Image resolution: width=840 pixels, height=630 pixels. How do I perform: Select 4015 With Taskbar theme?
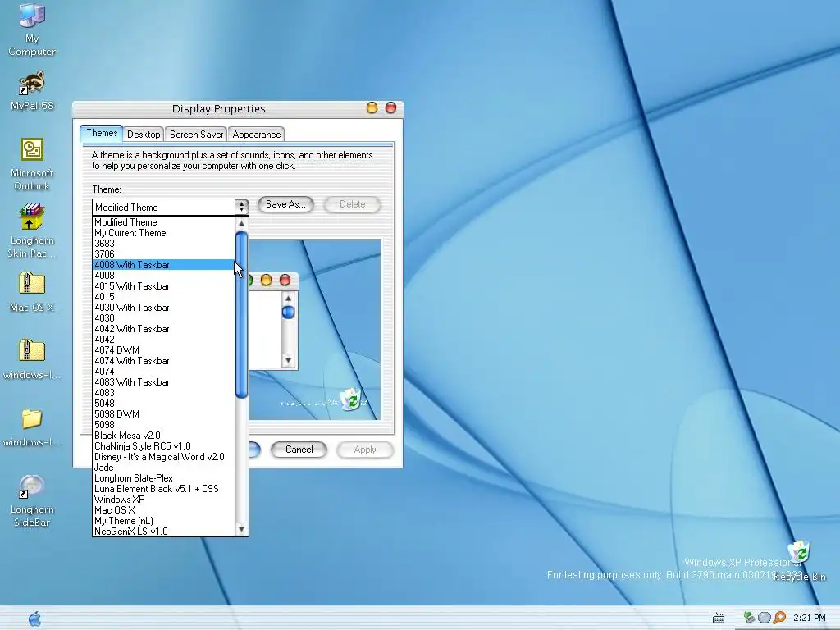coord(164,286)
